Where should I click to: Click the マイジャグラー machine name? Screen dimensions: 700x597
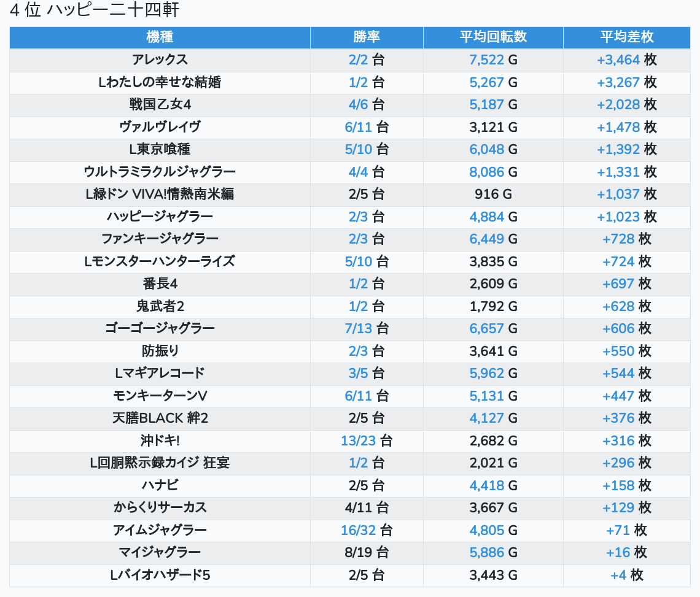[x=160, y=552]
